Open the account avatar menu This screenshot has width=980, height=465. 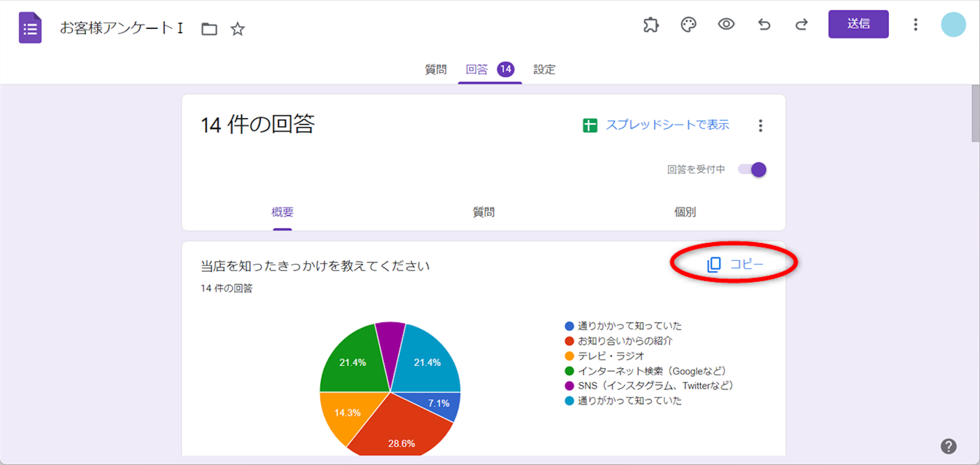tap(953, 24)
